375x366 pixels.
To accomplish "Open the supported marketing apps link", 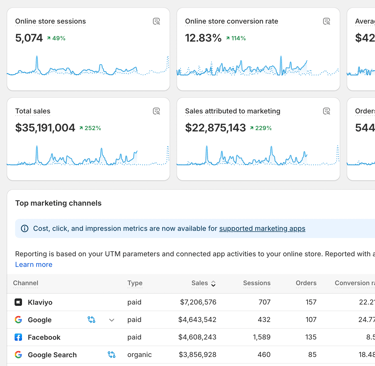I will point(262,229).
